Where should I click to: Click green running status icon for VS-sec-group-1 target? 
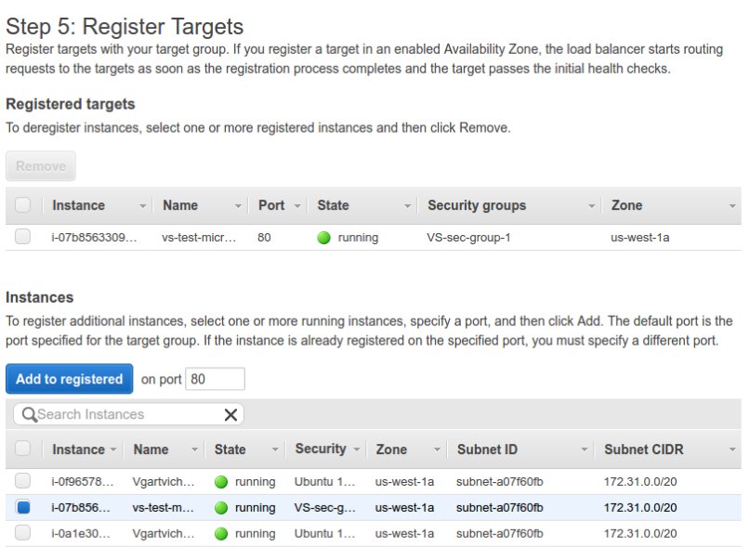tap(323, 238)
